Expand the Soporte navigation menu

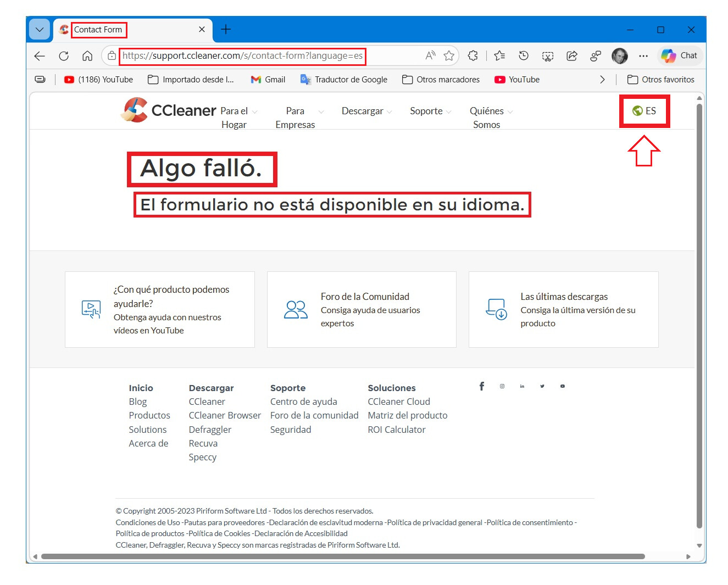tap(430, 111)
